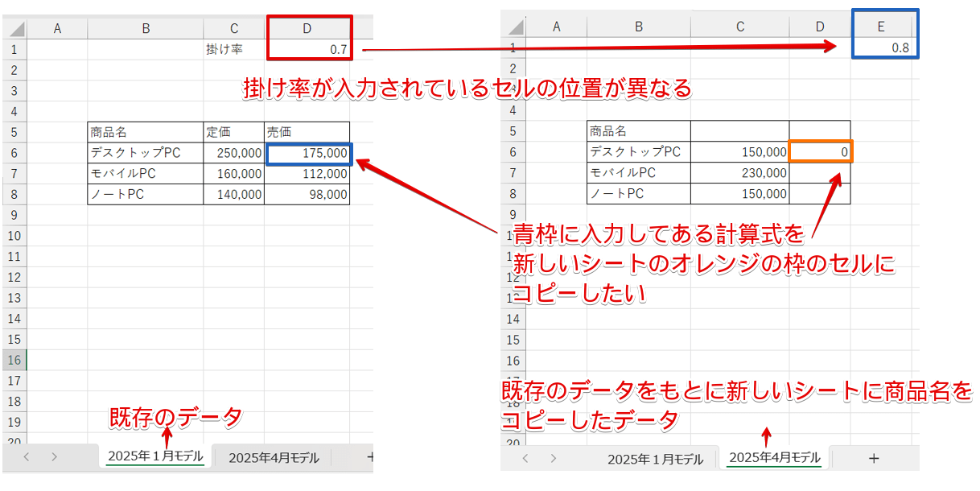The width and height of the screenshot is (980, 491).
Task: Select row 3 header in right workbook
Action: pyautogui.click(x=513, y=89)
